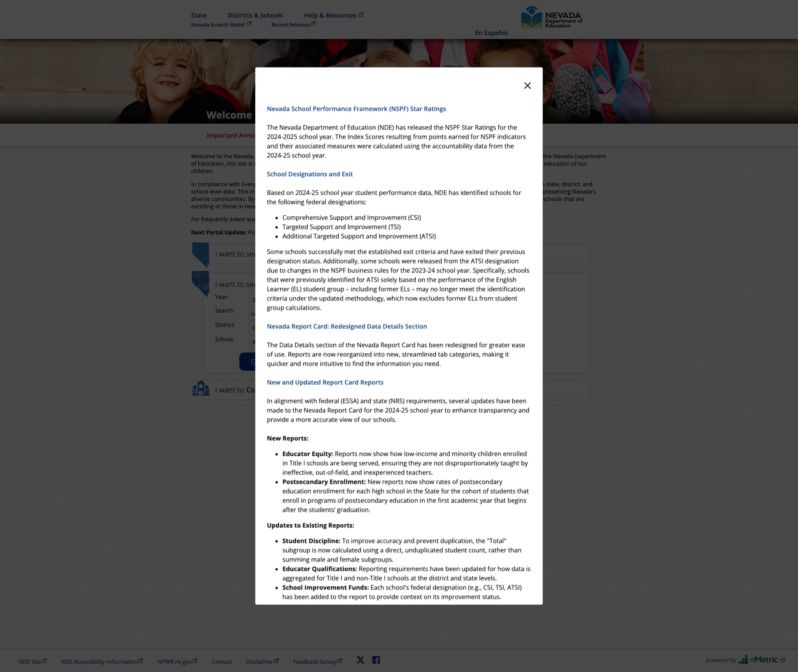The width and height of the screenshot is (798, 672).
Task: Click the 'New Reports:' subheading
Action: (287, 438)
